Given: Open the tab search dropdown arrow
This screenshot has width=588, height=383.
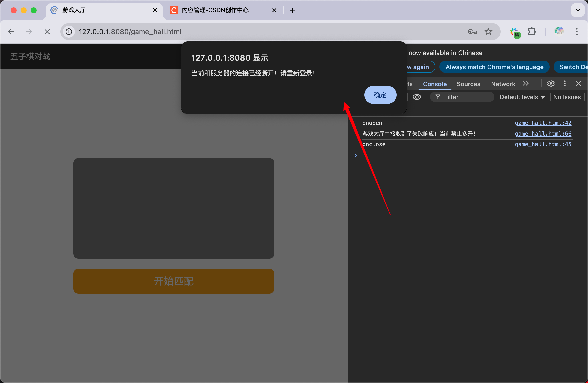Looking at the screenshot, I should point(578,10).
